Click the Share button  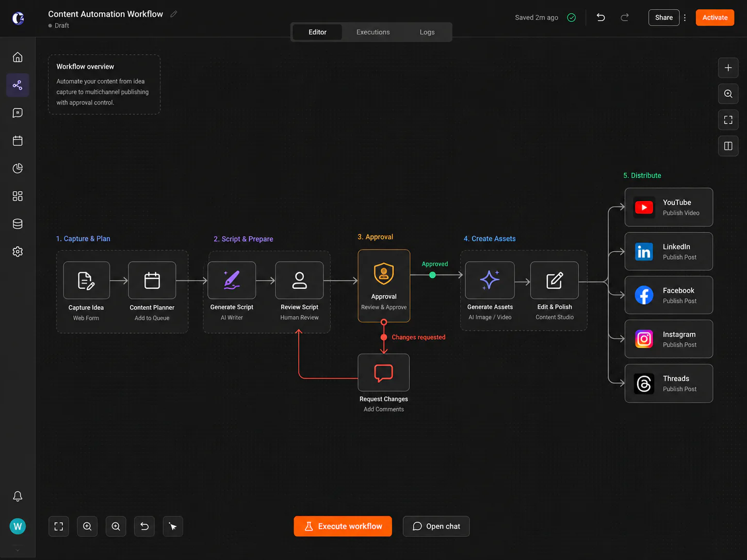coord(664,18)
